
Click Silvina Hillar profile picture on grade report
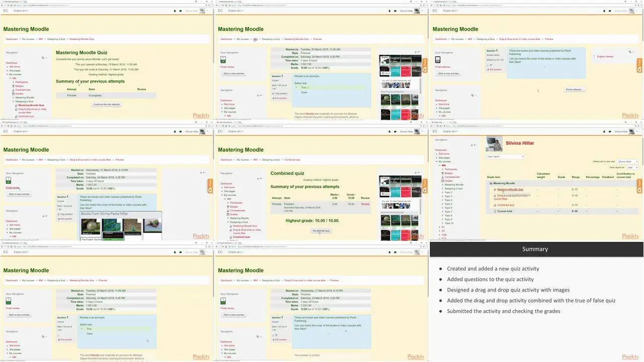coord(494,144)
